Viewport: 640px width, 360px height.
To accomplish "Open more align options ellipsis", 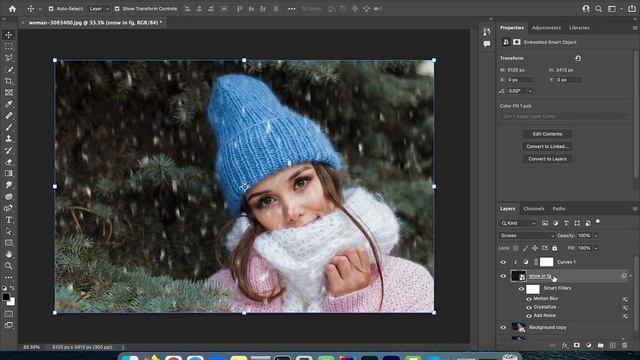I will 291,9.
